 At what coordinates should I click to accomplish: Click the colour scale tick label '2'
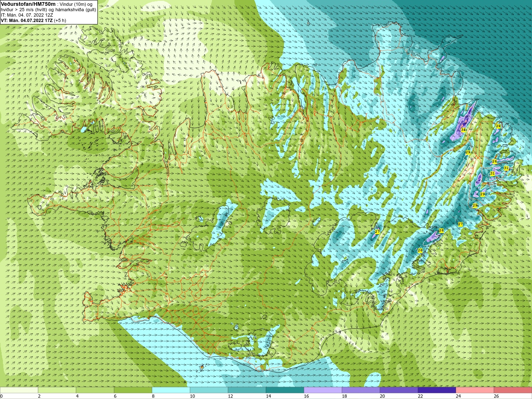coord(39,396)
